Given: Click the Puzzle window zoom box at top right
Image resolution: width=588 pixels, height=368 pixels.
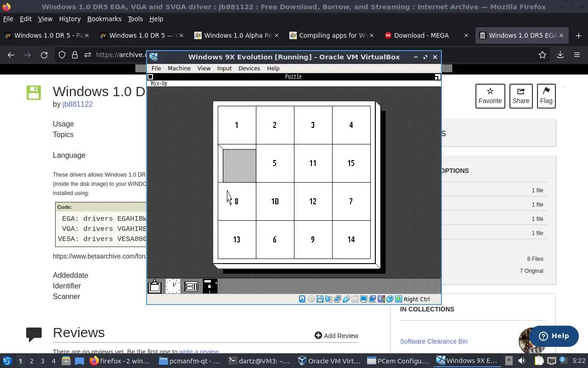Looking at the screenshot, I should click(x=437, y=77).
